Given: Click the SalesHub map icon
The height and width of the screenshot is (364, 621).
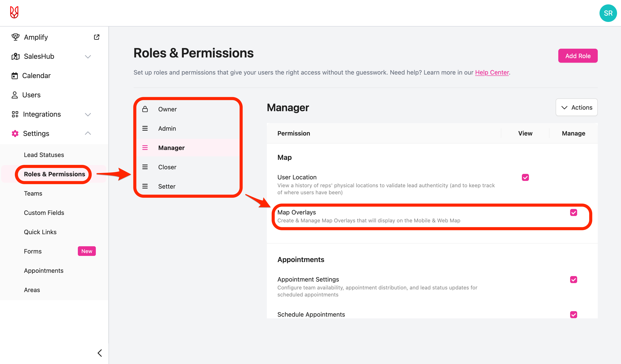Looking at the screenshot, I should (x=15, y=56).
